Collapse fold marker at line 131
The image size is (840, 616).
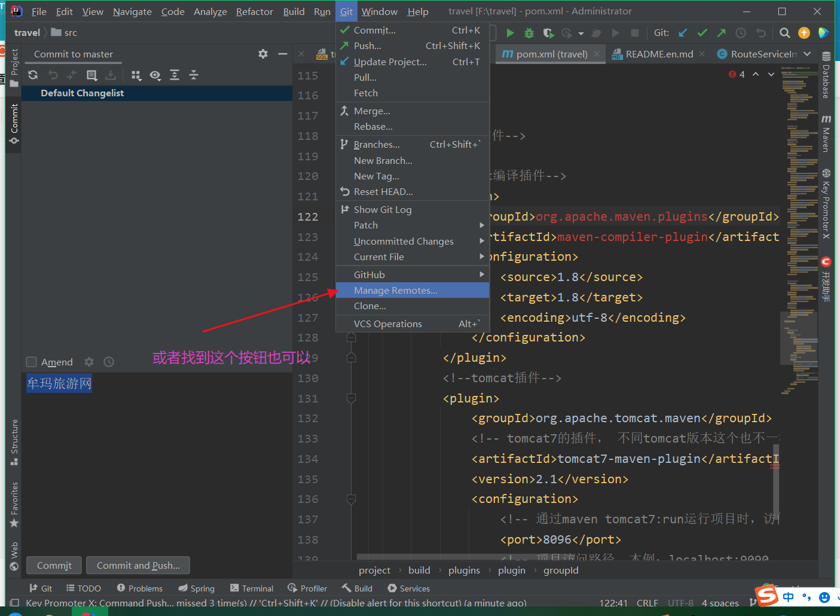[x=352, y=398]
